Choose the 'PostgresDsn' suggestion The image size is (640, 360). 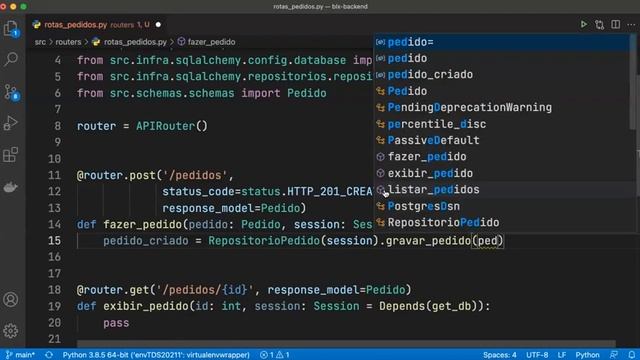[502, 206]
